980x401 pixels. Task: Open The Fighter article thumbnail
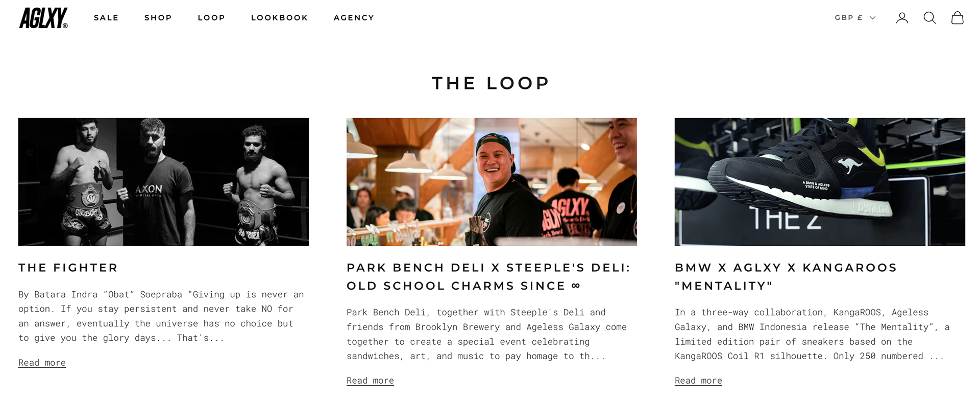point(163,182)
